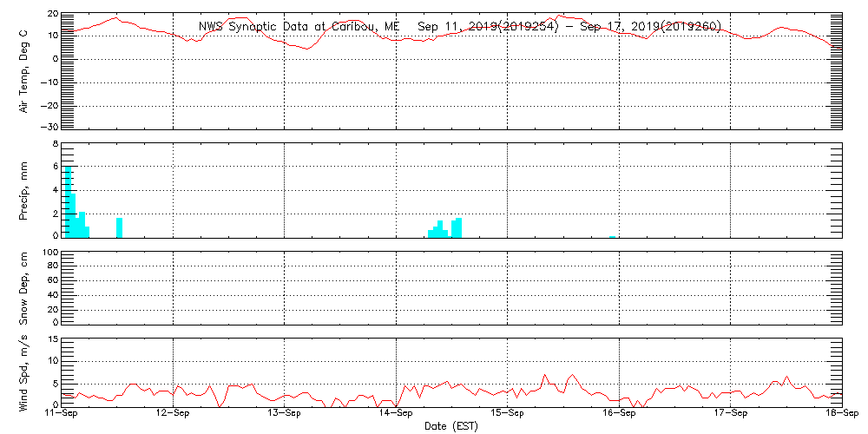This screenshot has width=868, height=434.
Task: Select the 14-Sep date tick label
Action: pyautogui.click(x=397, y=415)
